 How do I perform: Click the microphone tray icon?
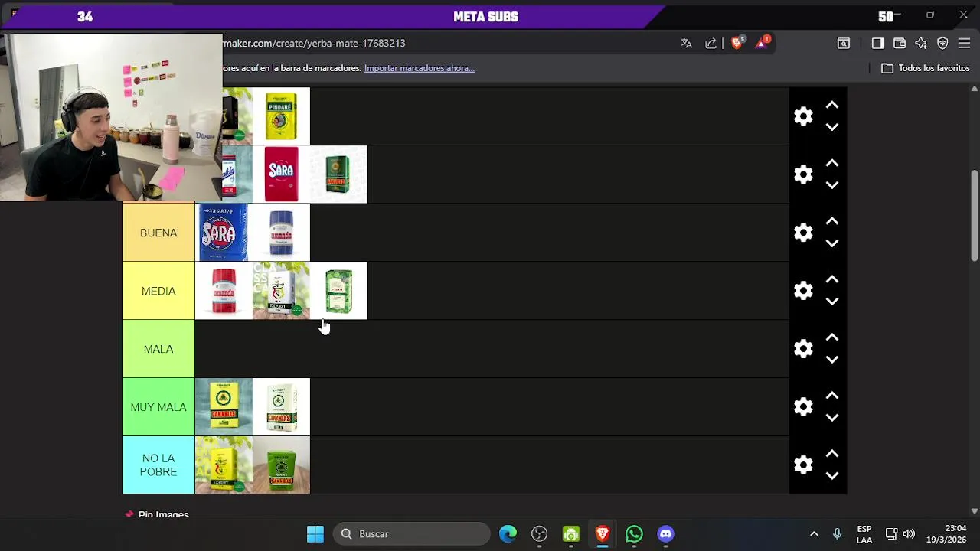(x=838, y=534)
